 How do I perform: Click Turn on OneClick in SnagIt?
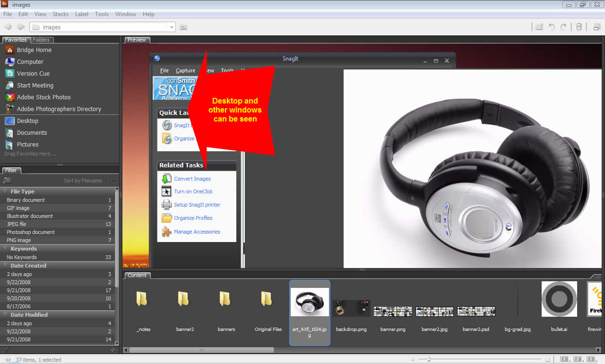coord(193,191)
